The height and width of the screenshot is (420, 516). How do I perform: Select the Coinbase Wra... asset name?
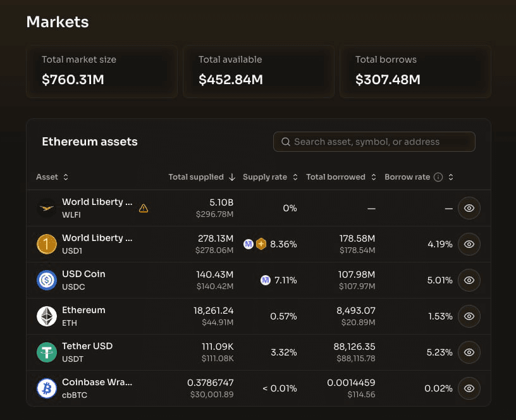(x=97, y=382)
